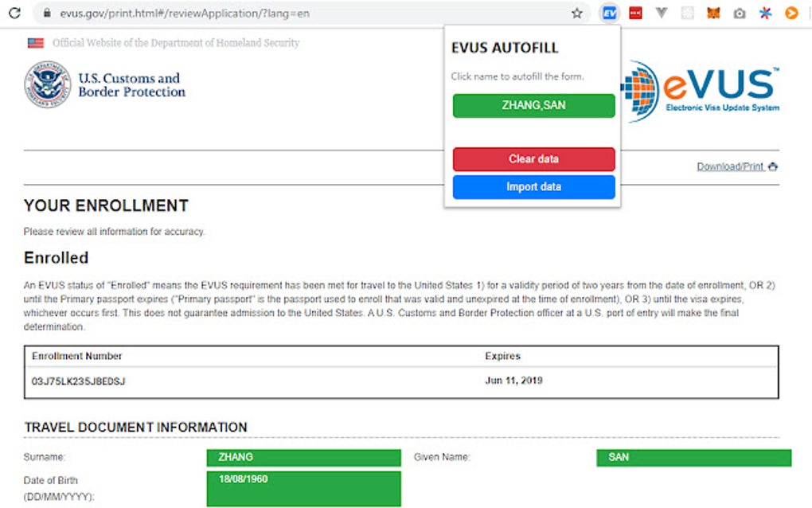Open the EVUS Autofill extension icon

pos(610,13)
